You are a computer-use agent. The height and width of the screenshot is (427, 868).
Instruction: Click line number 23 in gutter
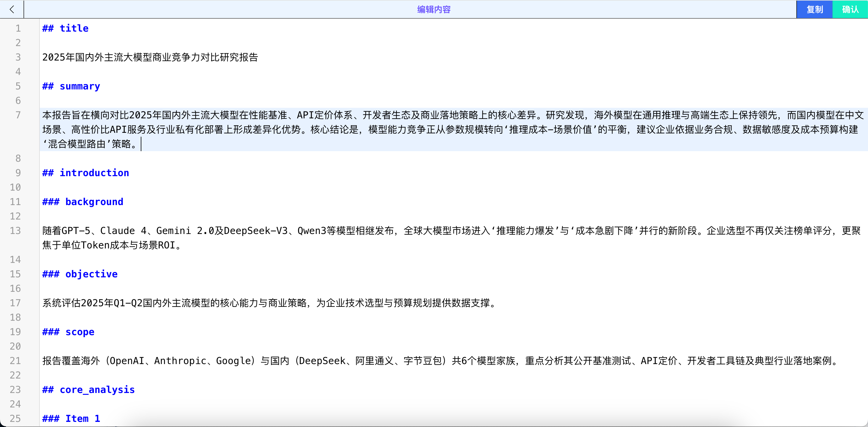[x=15, y=390]
